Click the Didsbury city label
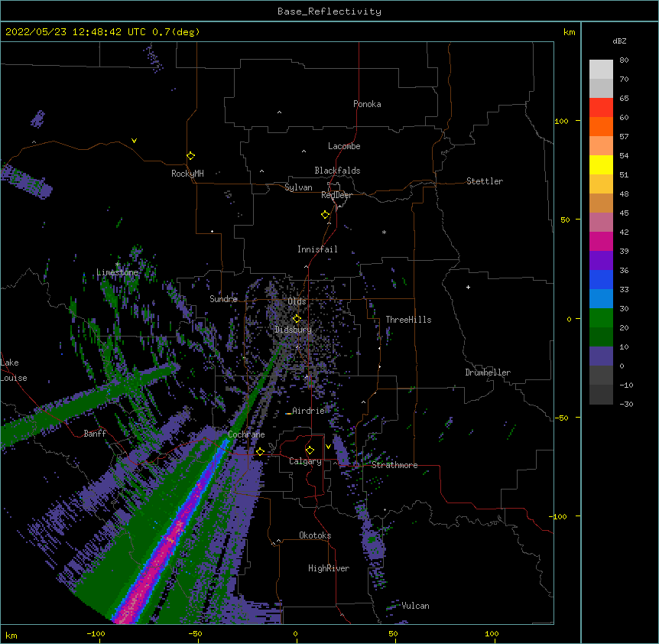Viewport: 659px width, 644px height. coord(293,330)
